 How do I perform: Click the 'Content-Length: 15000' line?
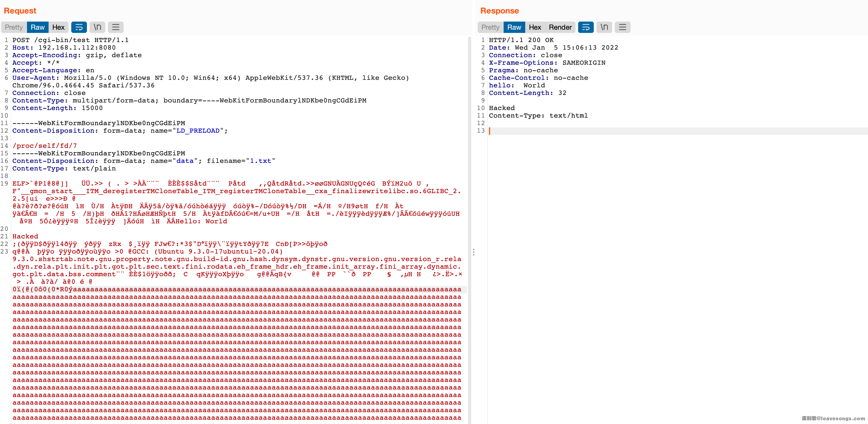tap(57, 108)
